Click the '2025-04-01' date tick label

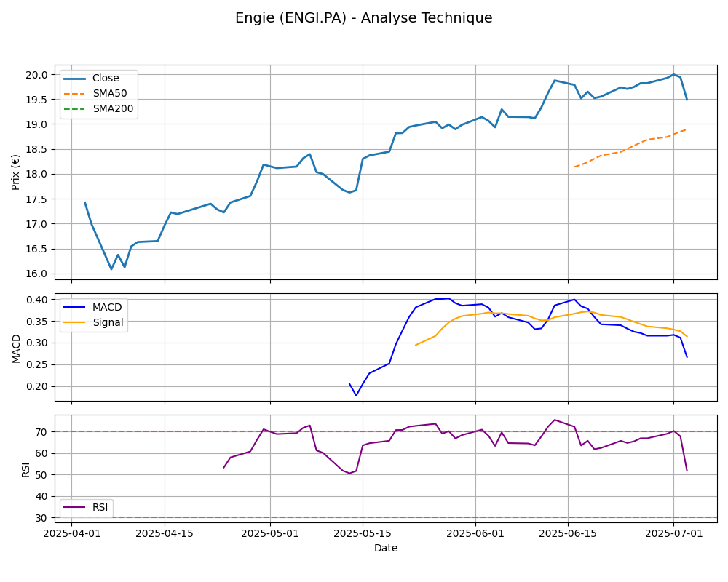[x=71, y=533]
